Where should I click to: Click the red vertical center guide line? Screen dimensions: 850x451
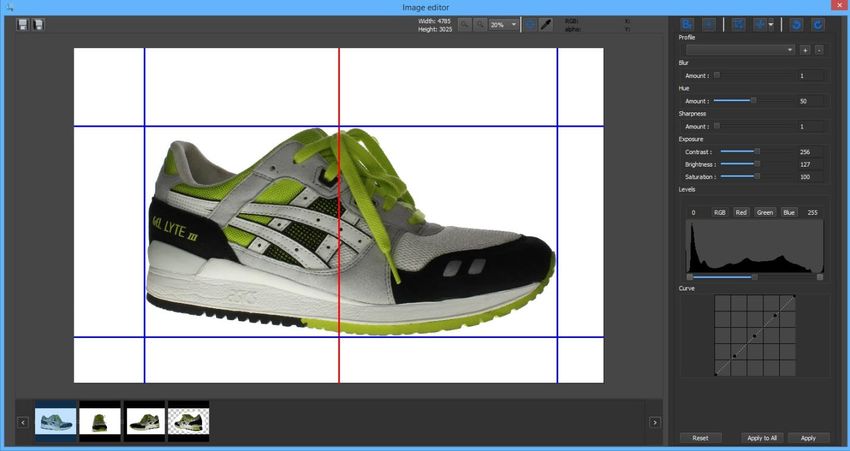pos(339,215)
